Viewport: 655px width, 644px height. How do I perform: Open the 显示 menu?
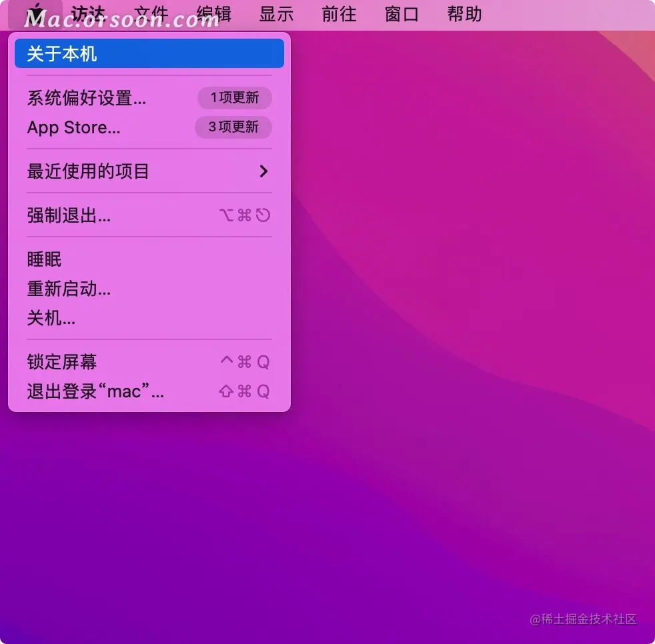276,14
